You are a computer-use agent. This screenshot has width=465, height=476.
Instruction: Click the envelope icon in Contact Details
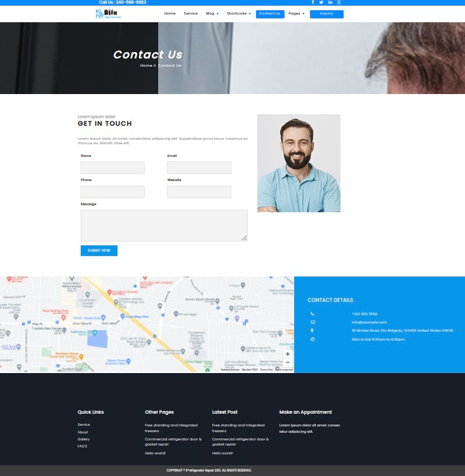313,322
